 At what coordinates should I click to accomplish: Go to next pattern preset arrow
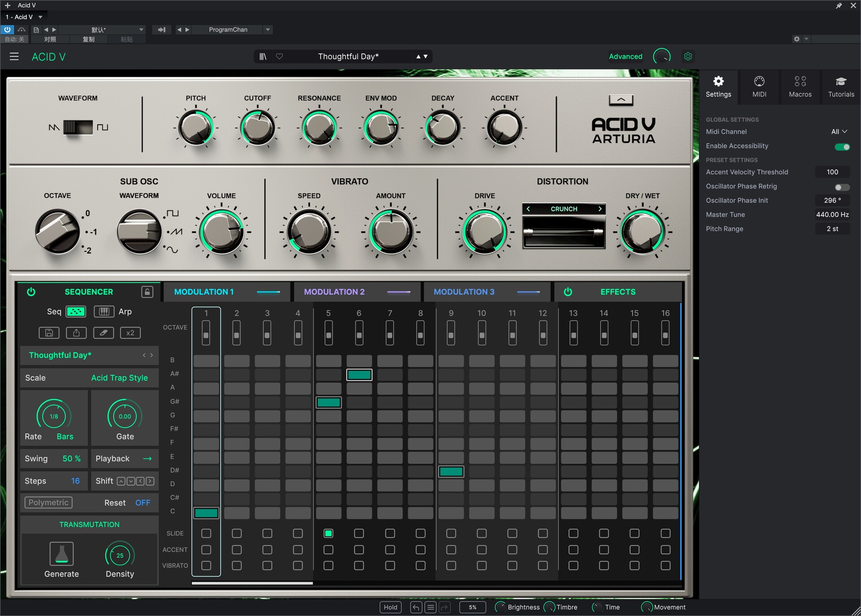152,355
